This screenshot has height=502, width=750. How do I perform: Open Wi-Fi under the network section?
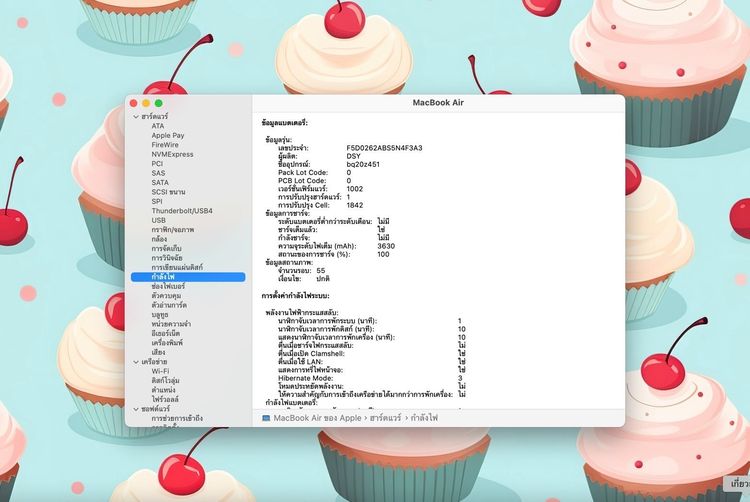[x=161, y=371]
